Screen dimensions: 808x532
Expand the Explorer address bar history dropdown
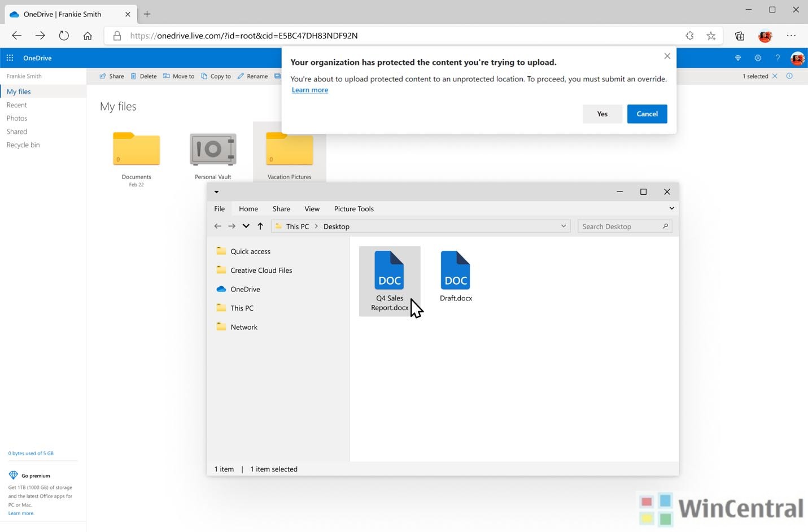[x=564, y=226]
